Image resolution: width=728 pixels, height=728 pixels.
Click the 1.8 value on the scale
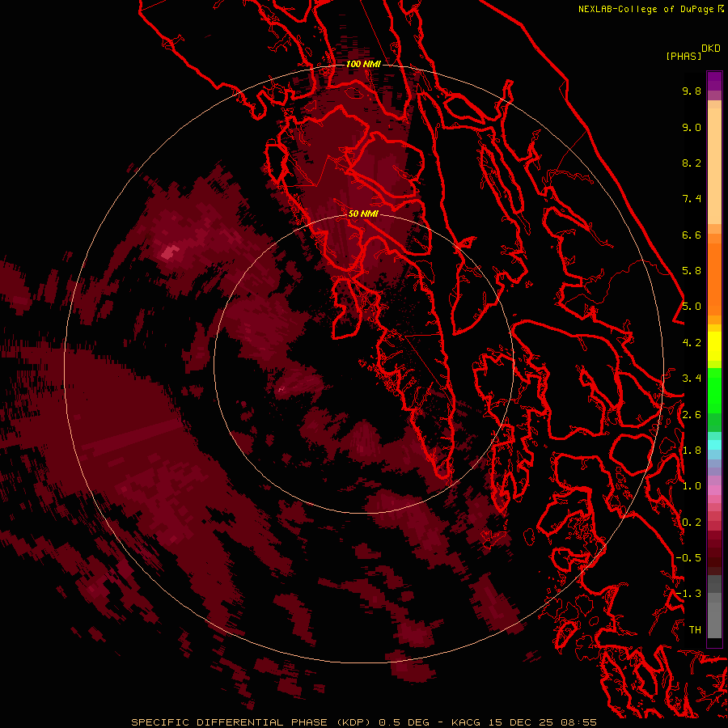coord(692,451)
